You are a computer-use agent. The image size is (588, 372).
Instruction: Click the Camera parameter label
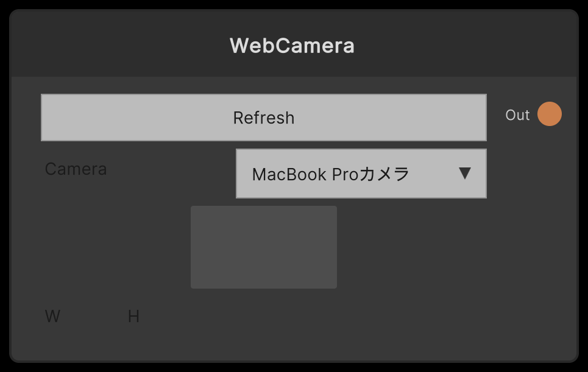point(76,169)
